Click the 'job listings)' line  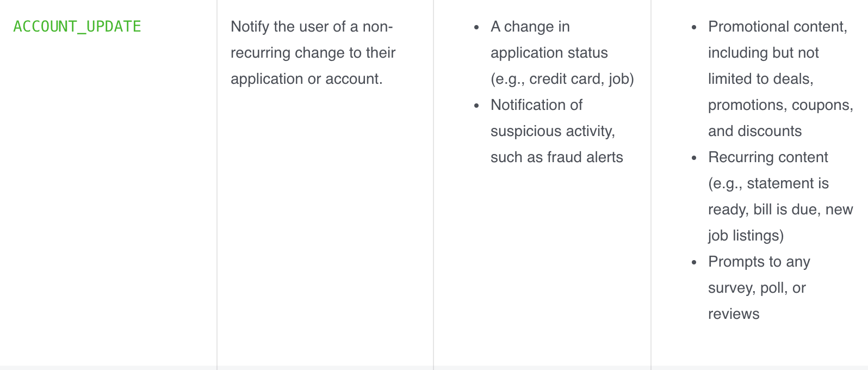(746, 236)
